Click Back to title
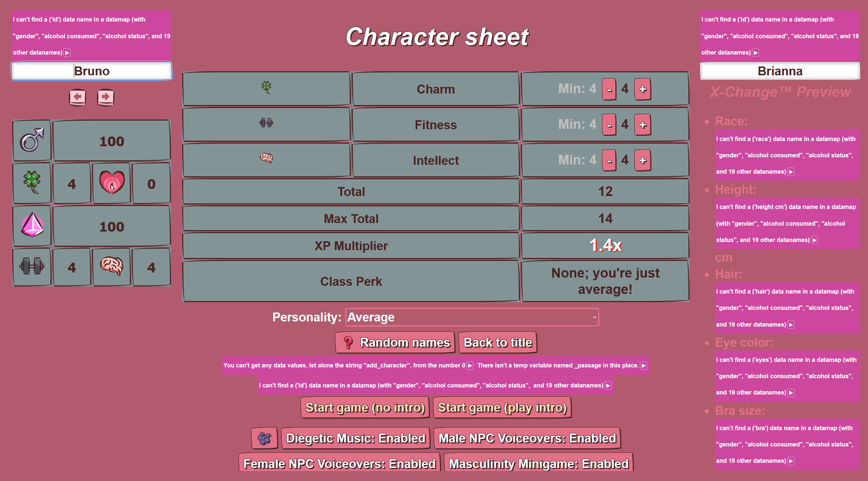The width and height of the screenshot is (868, 481). 497,342
